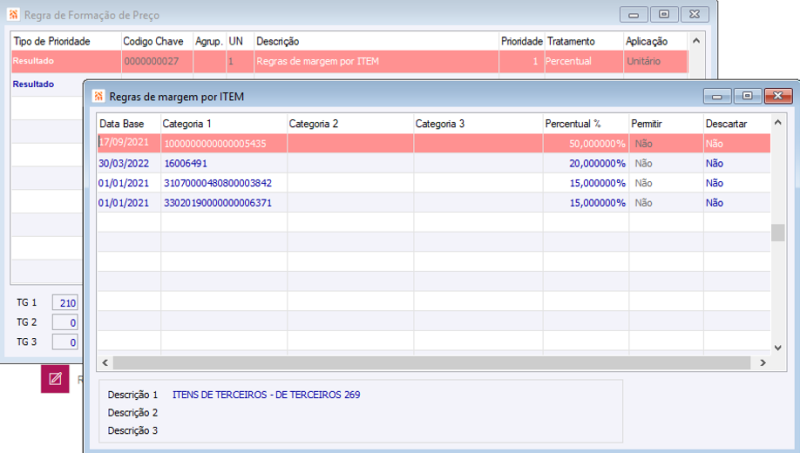The width and height of the screenshot is (800, 453).
Task: Click the Aplicação column header
Action: 646,41
